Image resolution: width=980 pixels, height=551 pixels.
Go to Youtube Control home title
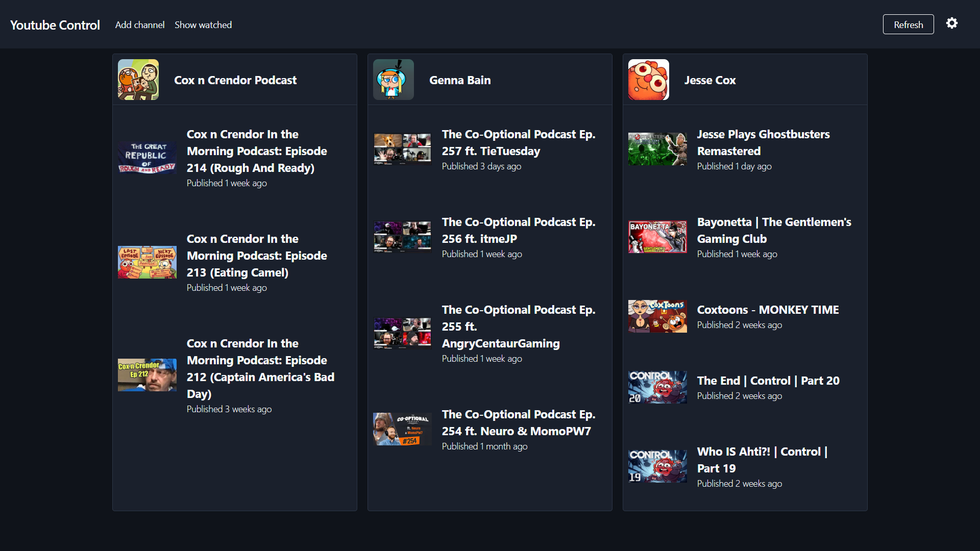55,25
